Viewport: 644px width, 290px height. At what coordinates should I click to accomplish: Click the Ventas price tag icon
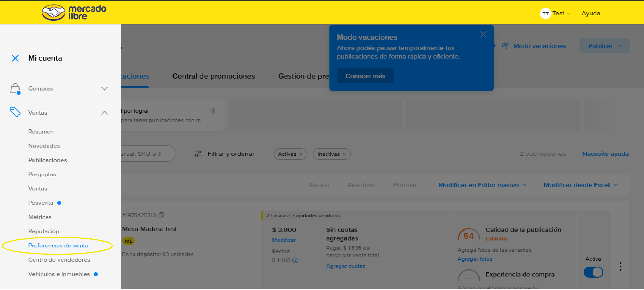pyautogui.click(x=15, y=112)
